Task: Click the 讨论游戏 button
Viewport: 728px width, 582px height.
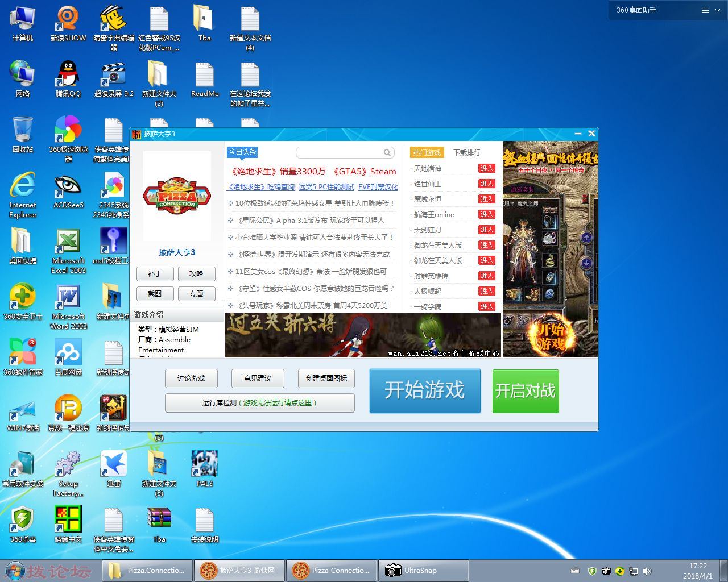Action: click(191, 379)
